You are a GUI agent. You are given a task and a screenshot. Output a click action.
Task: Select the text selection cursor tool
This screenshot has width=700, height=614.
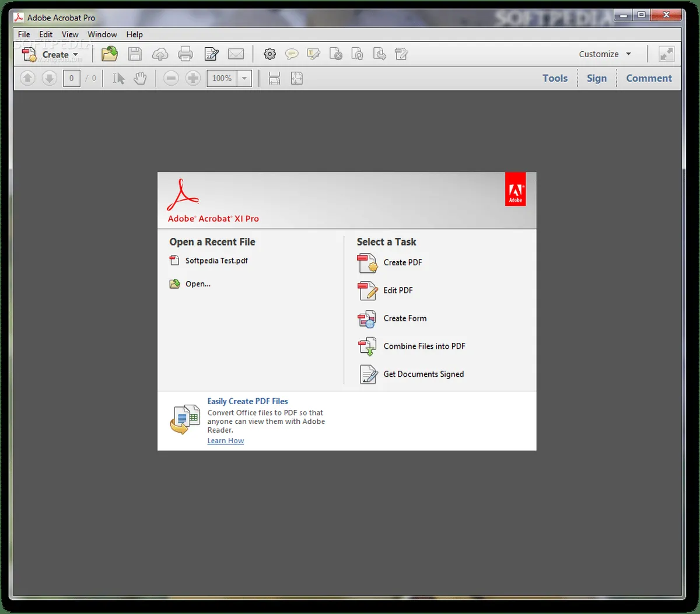[x=118, y=78]
